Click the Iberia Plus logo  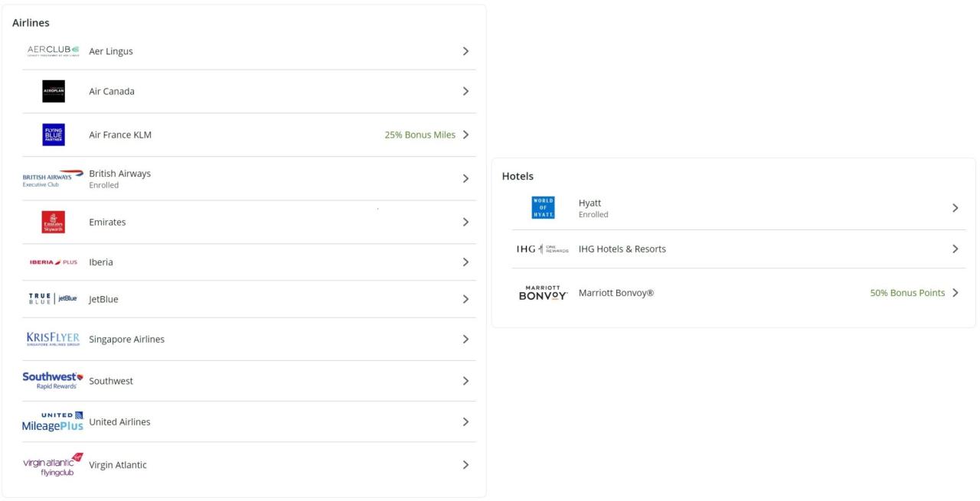(x=53, y=262)
